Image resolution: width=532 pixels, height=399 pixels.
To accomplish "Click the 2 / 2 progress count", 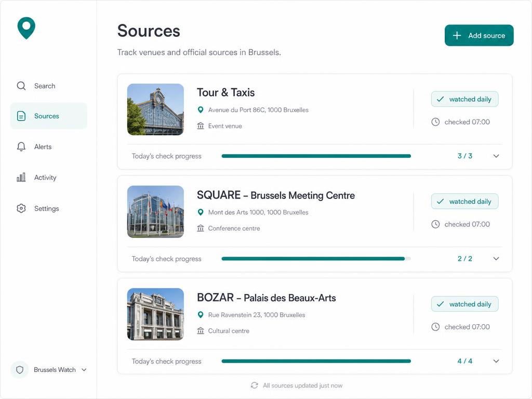I will coord(465,259).
